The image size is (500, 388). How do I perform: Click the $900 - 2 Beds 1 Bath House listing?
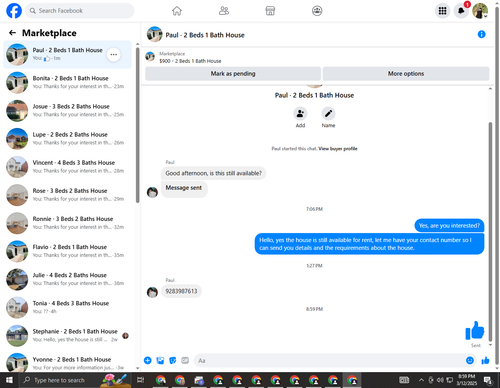(x=190, y=61)
